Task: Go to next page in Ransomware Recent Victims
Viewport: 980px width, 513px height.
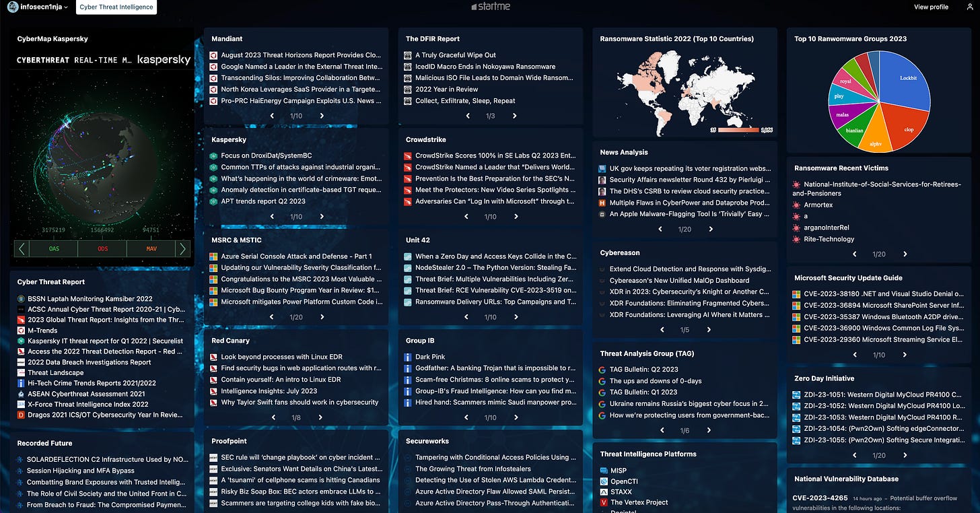Action: coord(905,254)
